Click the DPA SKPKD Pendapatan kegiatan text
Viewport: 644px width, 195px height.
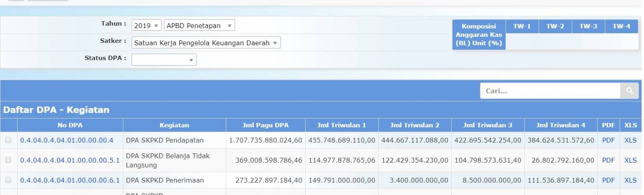(165, 140)
